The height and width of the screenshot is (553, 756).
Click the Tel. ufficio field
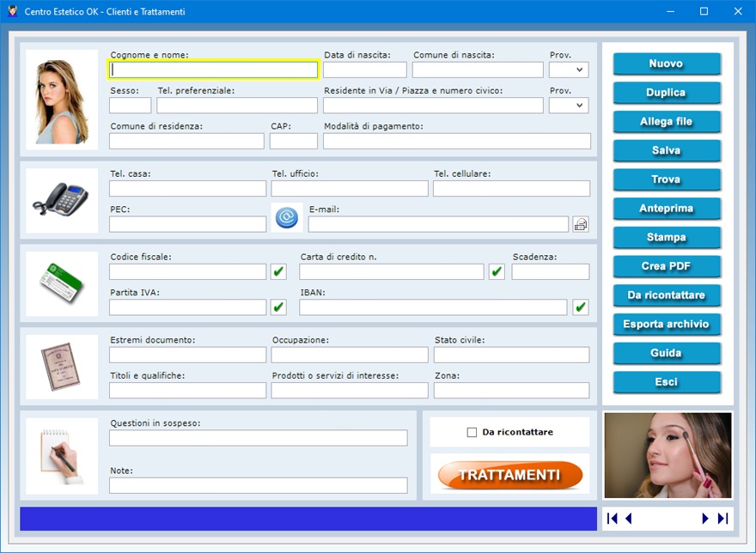350,189
